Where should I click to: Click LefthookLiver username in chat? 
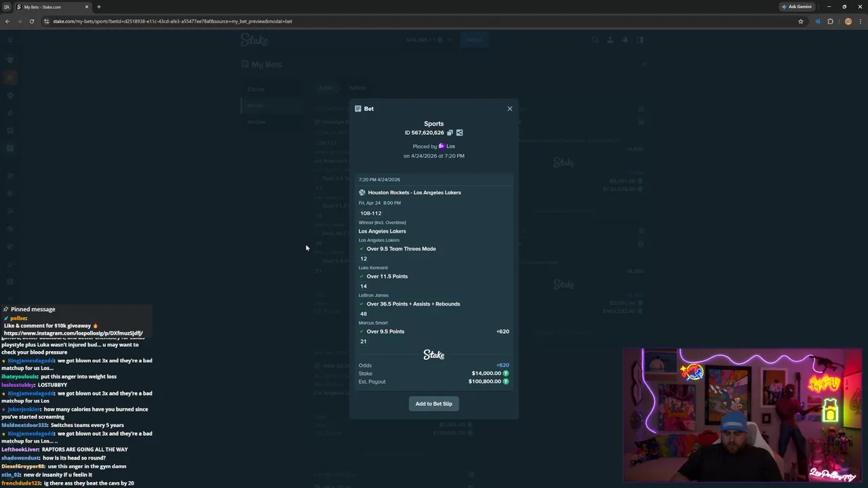pyautogui.click(x=20, y=449)
